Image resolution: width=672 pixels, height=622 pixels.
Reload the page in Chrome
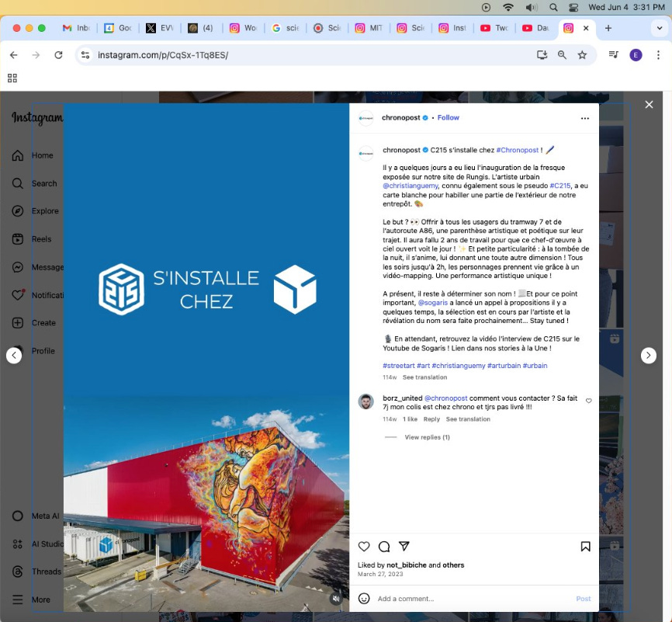click(58, 55)
